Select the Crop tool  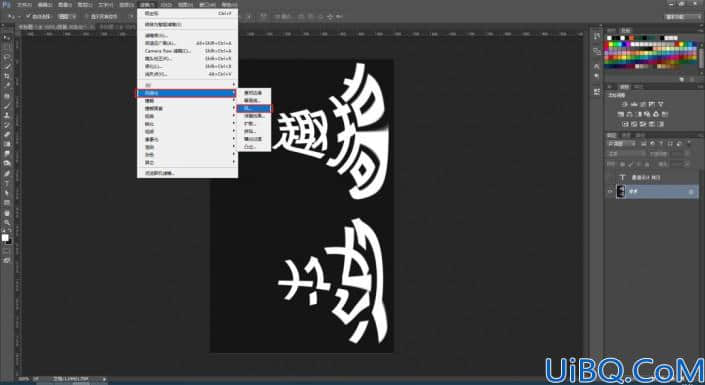[7, 76]
